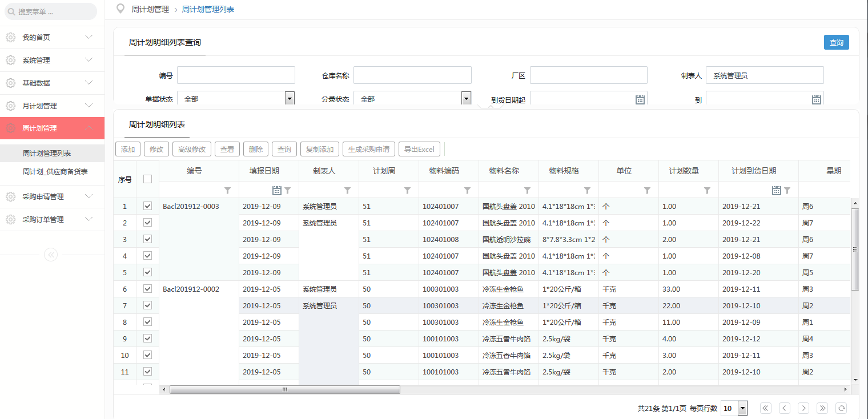This screenshot has height=419, width=868.
Task: Click the blue 查询 button
Action: click(836, 43)
